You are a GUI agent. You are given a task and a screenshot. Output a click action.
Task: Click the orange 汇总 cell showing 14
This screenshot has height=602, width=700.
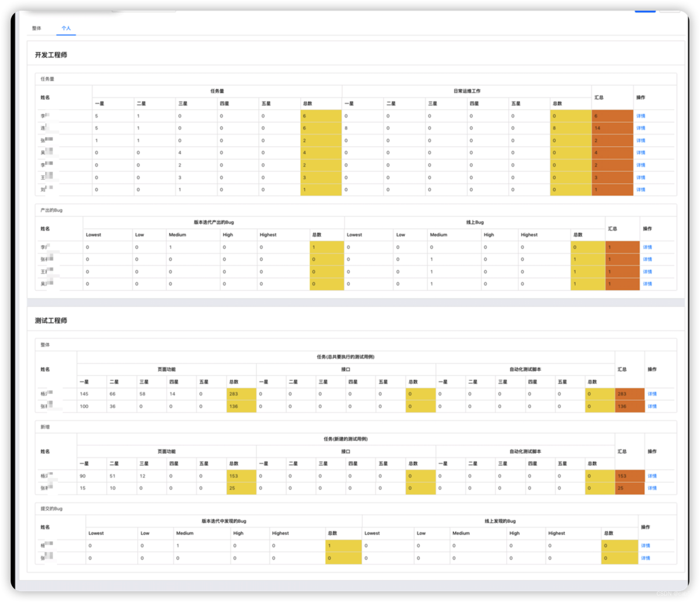pyautogui.click(x=613, y=128)
